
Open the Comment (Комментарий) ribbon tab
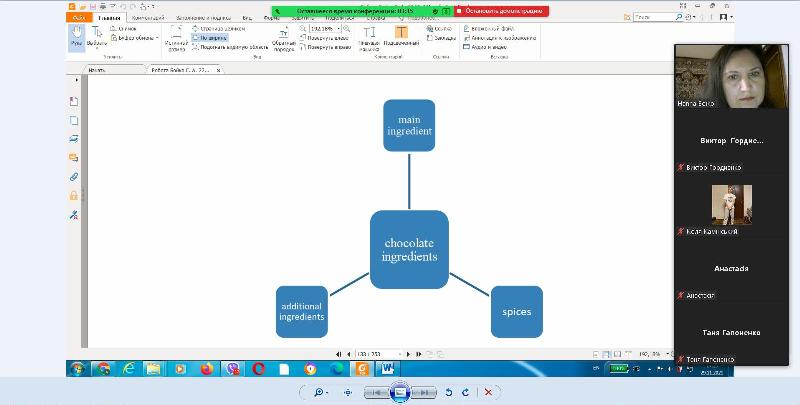tap(147, 18)
